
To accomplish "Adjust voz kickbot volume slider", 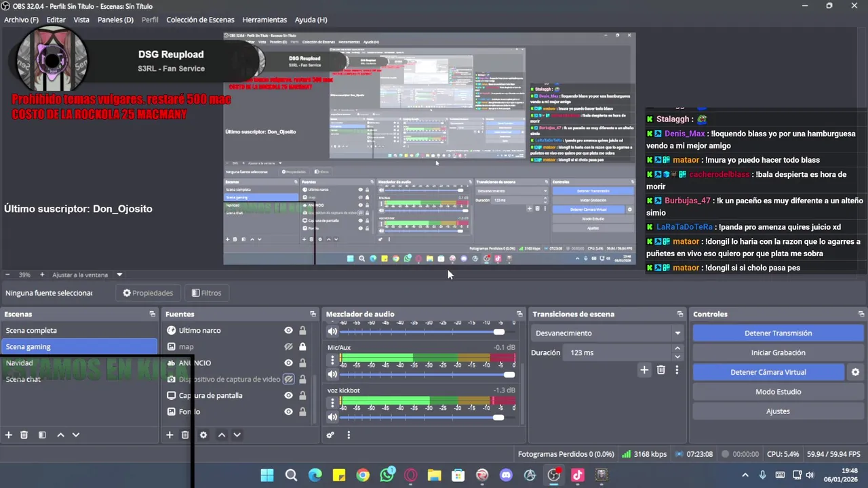I will coord(498,417).
